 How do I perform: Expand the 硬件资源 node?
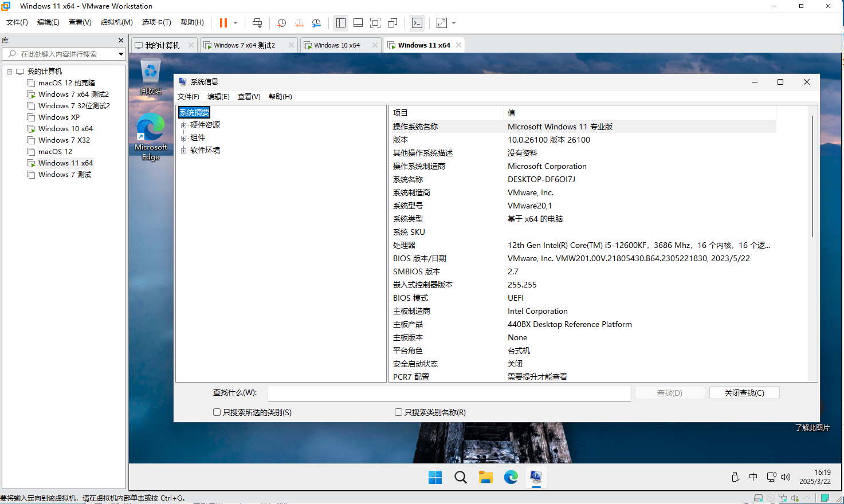[184, 125]
